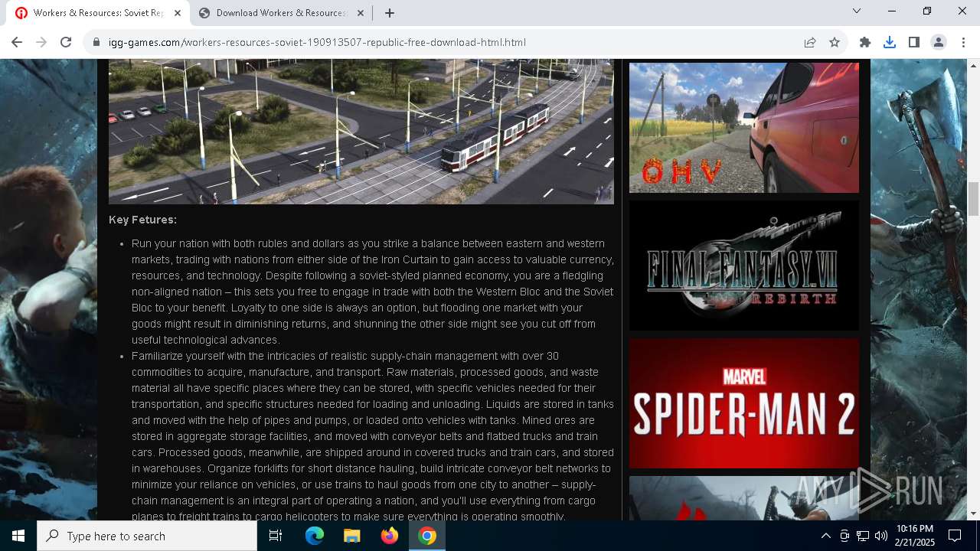
Task: Click the browser Back arrow
Action: tap(17, 42)
